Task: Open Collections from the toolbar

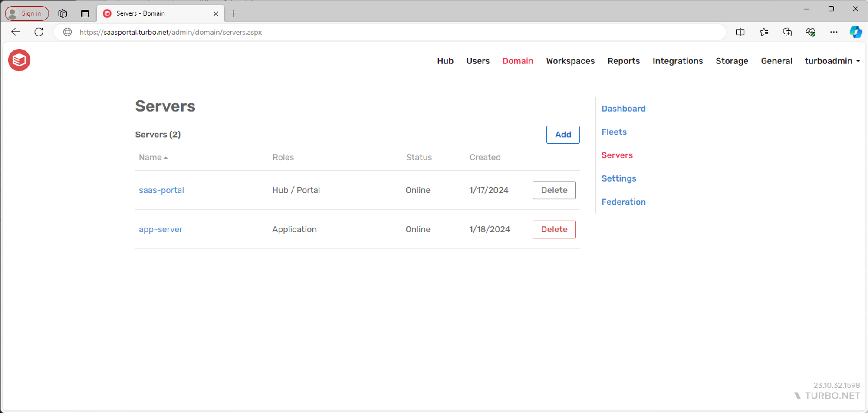Action: 787,32
